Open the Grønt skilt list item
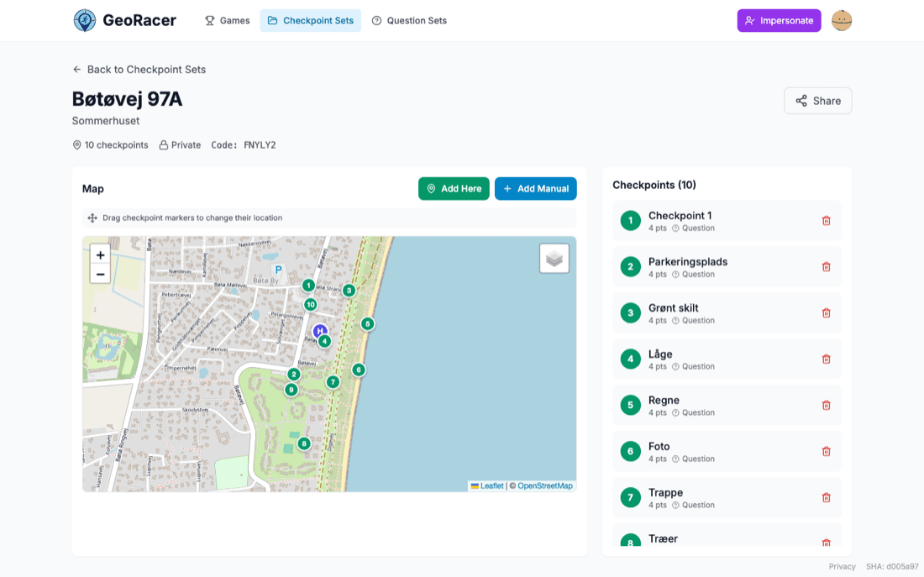This screenshot has height=577, width=924. click(x=727, y=313)
